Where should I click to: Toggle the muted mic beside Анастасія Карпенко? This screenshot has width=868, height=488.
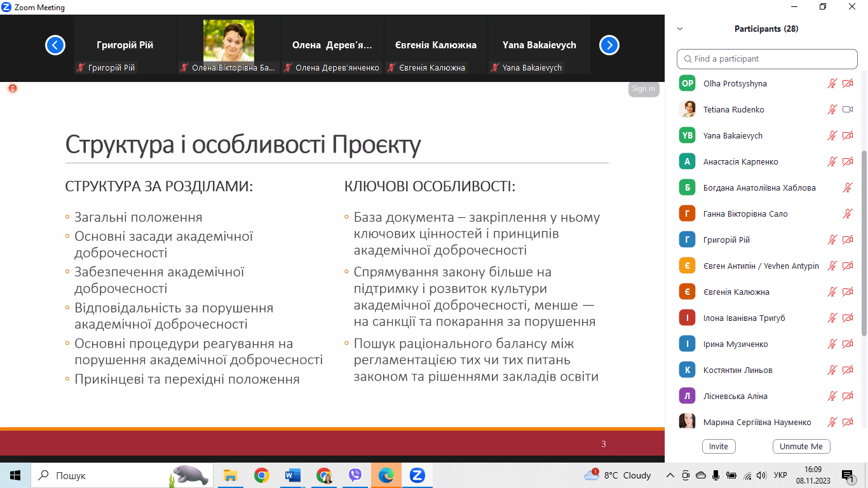831,161
